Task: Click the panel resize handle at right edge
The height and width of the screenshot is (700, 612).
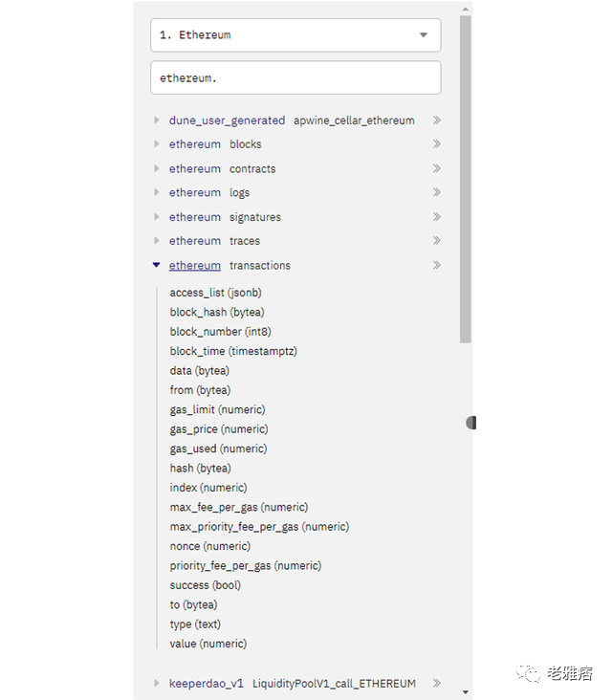Action: point(471,423)
